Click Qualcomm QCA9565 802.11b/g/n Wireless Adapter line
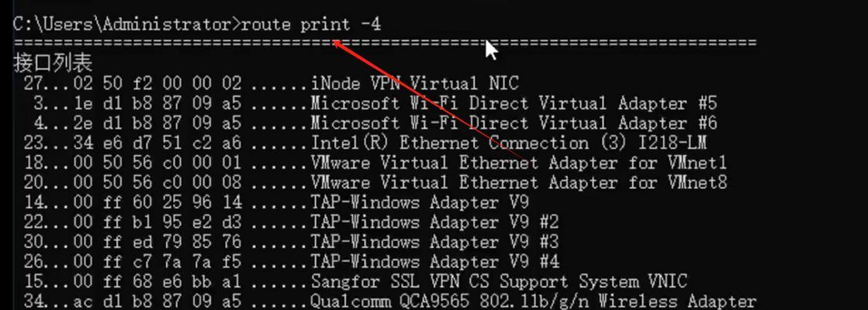 [389, 301]
